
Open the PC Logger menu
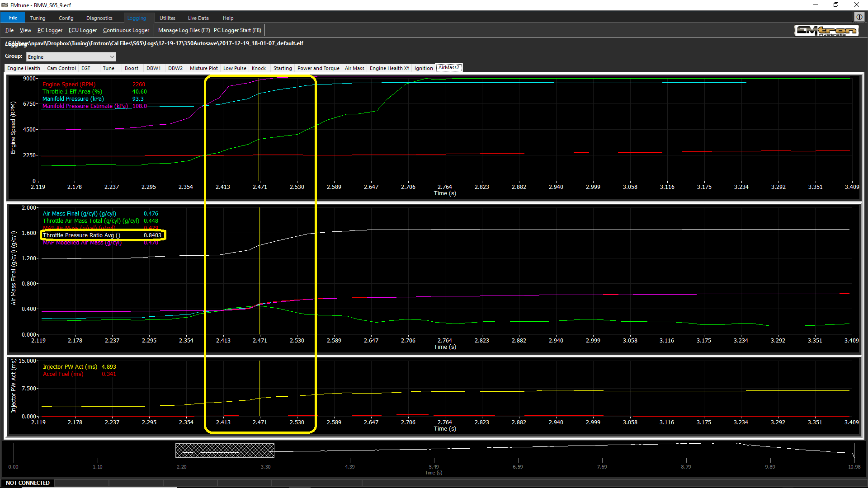click(x=50, y=30)
